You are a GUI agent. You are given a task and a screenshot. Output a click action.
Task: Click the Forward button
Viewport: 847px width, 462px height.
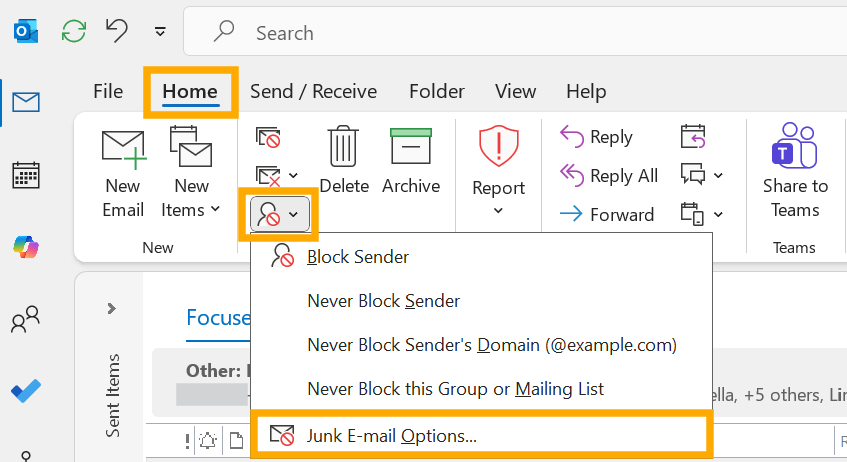(607, 215)
